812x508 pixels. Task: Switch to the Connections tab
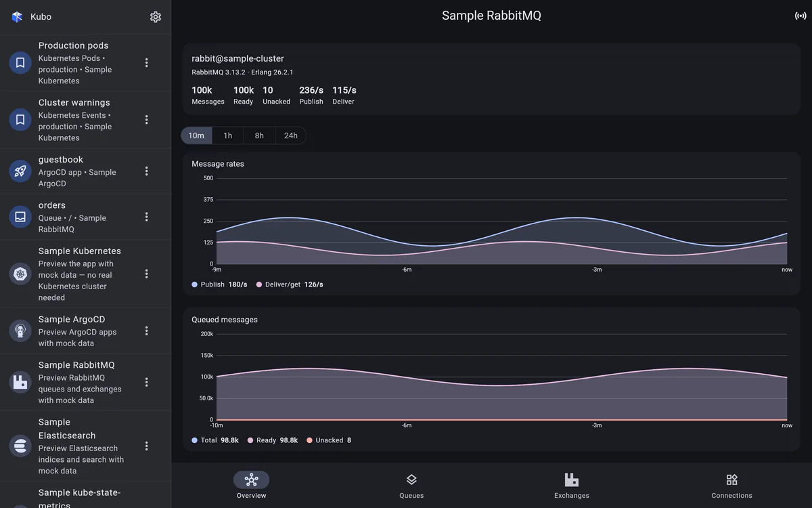coord(731,485)
